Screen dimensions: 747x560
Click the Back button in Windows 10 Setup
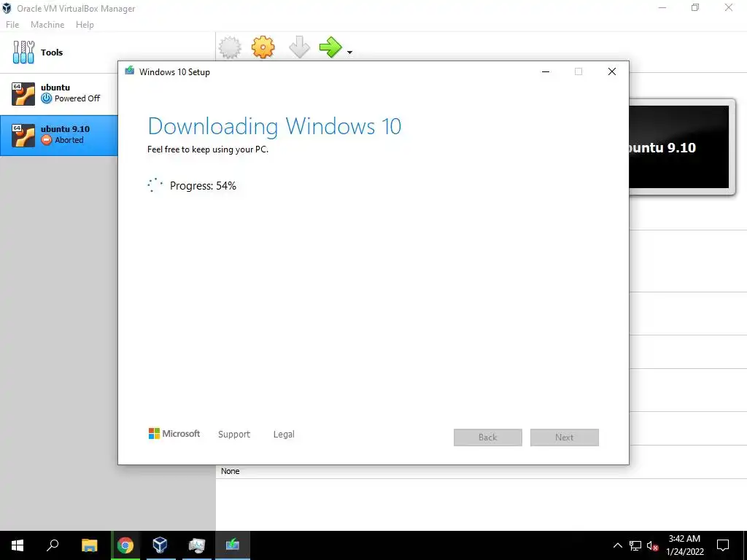488,437
